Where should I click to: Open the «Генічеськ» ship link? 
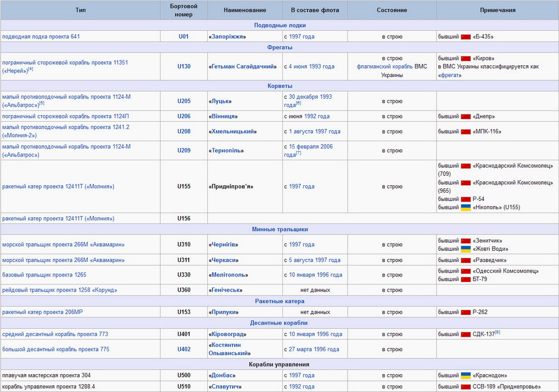click(226, 290)
